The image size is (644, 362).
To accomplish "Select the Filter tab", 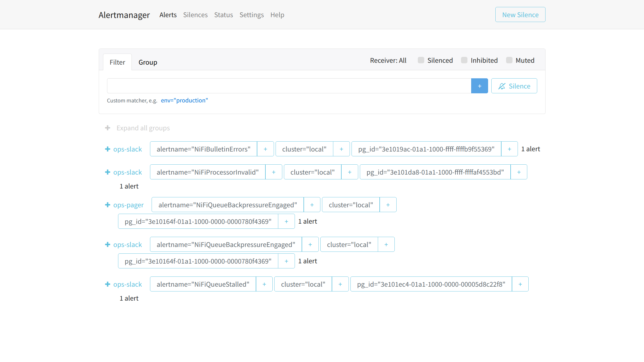I will [x=117, y=62].
